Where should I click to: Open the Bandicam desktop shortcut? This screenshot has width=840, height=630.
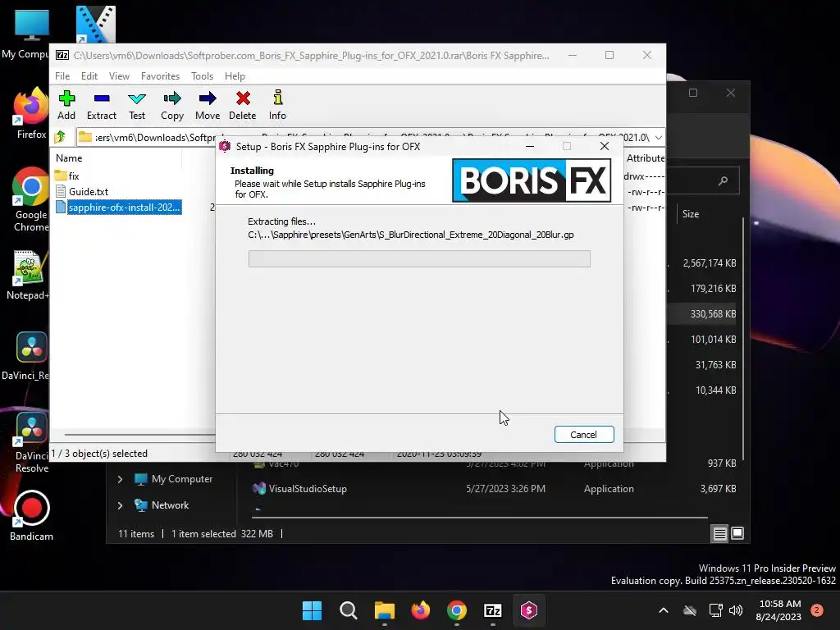pyautogui.click(x=31, y=515)
